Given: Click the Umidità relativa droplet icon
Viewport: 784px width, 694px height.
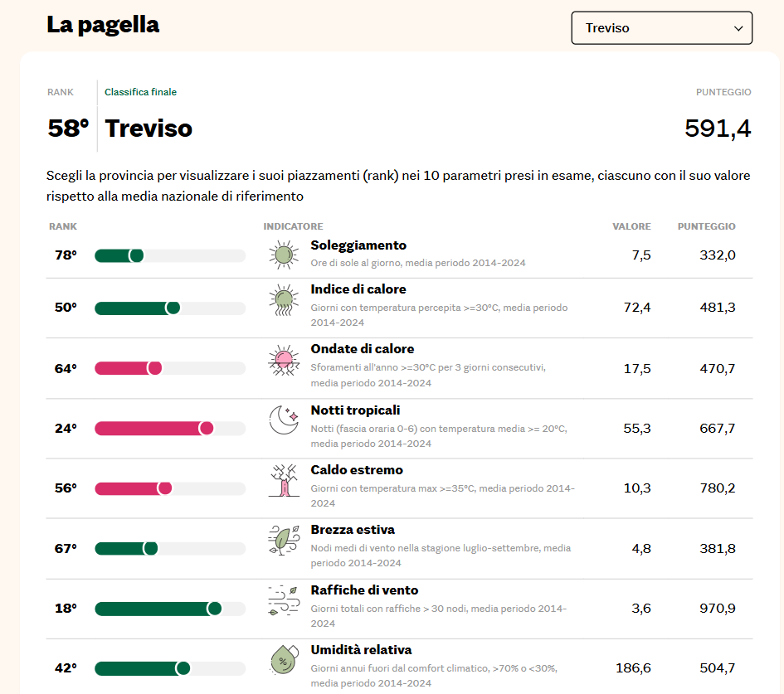Looking at the screenshot, I should tap(284, 659).
